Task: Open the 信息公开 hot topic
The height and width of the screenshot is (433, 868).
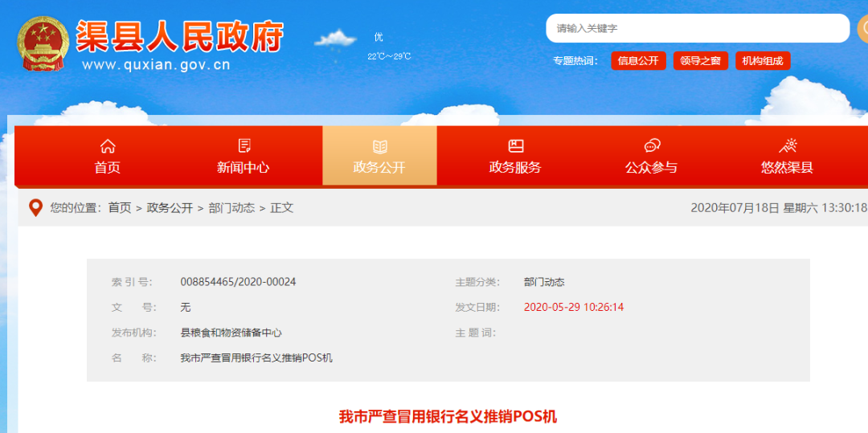Action: pos(638,61)
